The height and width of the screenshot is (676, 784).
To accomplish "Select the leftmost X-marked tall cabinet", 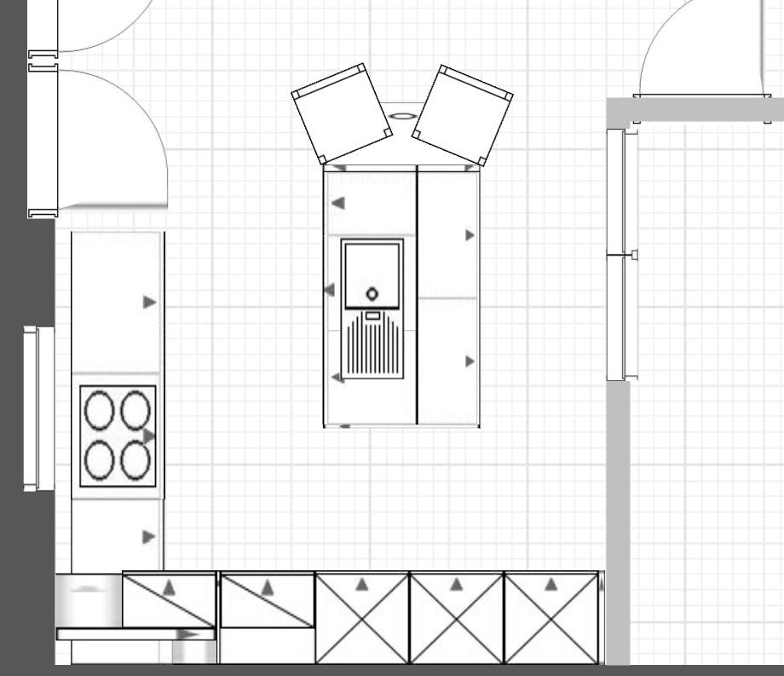I will [x=362, y=618].
